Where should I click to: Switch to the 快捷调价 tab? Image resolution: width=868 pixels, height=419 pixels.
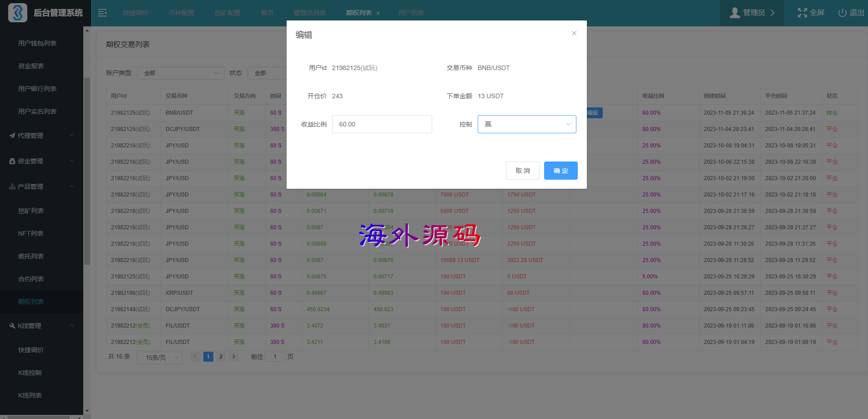(x=136, y=13)
